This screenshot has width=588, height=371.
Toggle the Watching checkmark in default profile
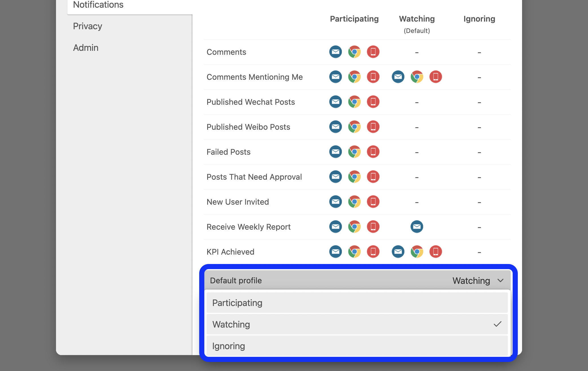498,324
